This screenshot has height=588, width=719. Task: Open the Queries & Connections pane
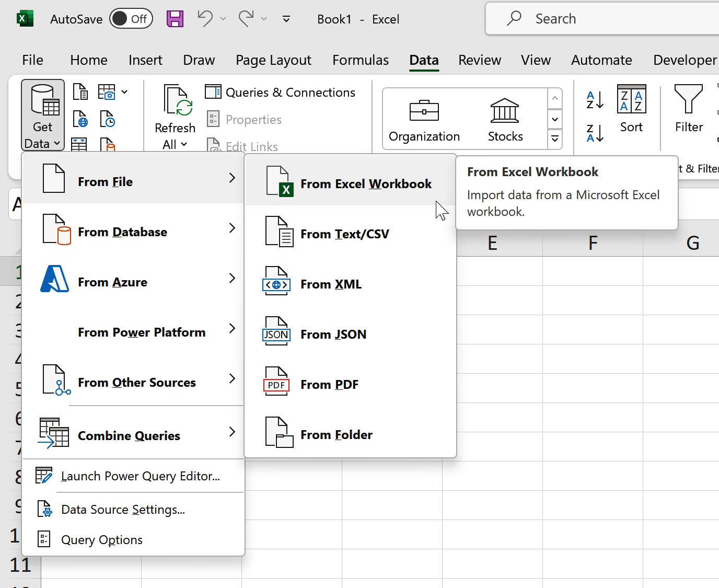(280, 93)
